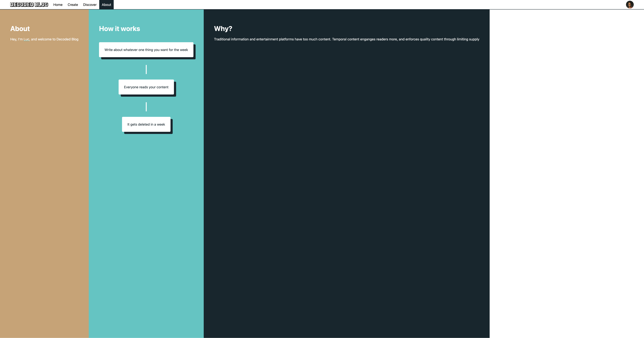
Task: Click the 'Write about whatever one thing' flowchart card
Action: pos(146,50)
